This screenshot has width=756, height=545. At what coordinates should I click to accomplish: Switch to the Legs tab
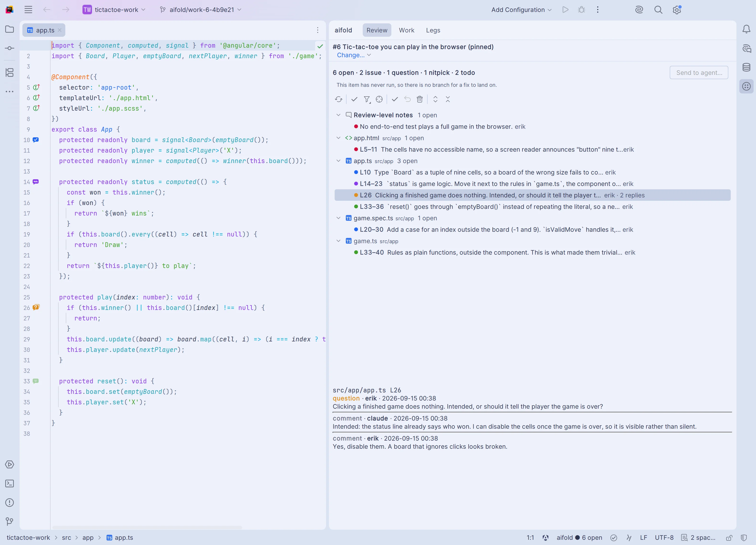tap(433, 30)
